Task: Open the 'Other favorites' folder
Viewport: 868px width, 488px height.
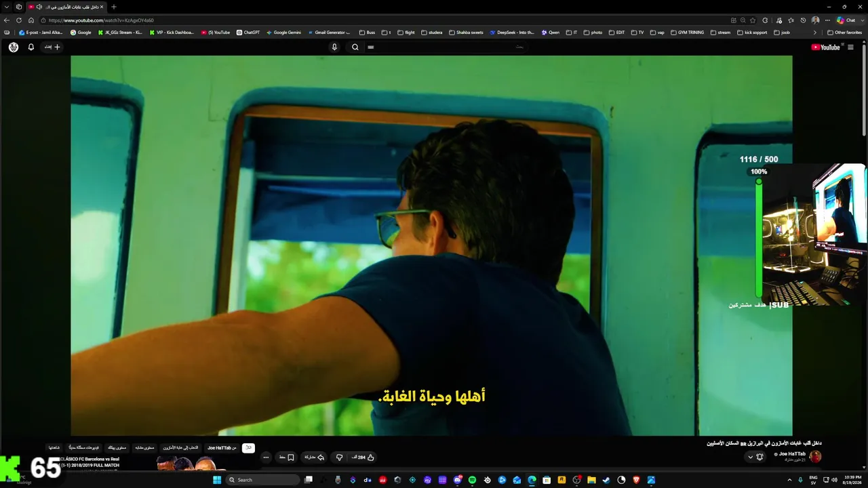Action: pos(844,33)
